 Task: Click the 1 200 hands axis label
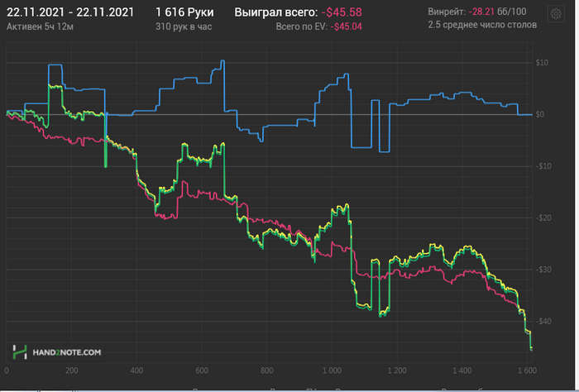(397, 370)
